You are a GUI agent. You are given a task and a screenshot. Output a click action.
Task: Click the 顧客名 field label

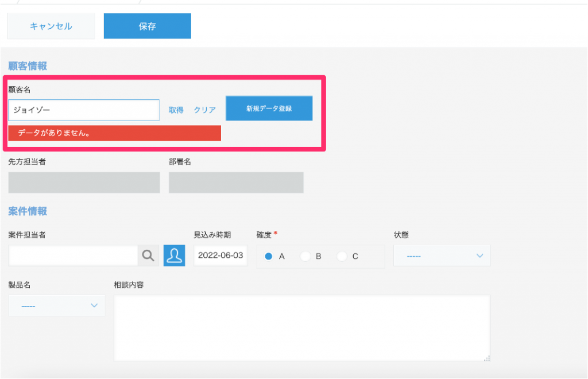[x=20, y=90]
